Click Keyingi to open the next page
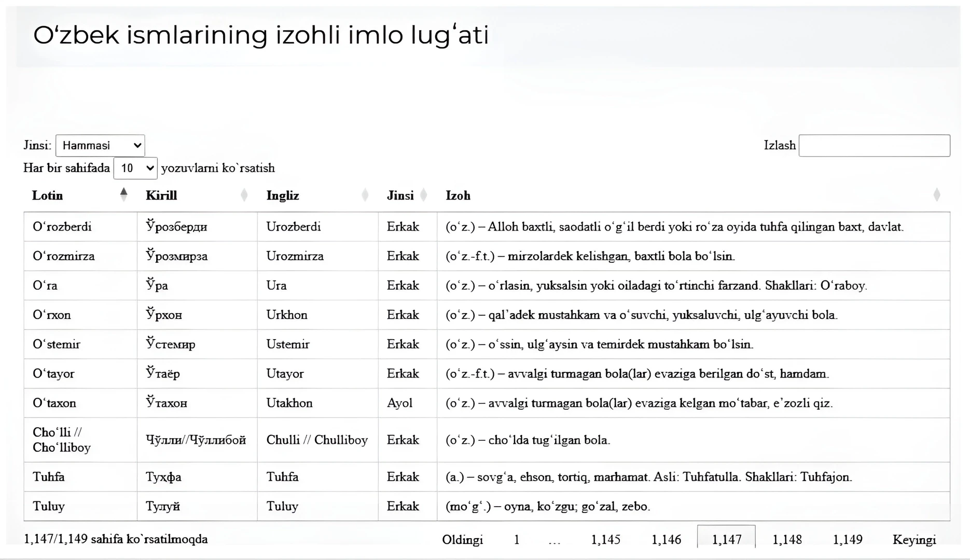Viewport: 970px width, 560px height. [x=914, y=539]
